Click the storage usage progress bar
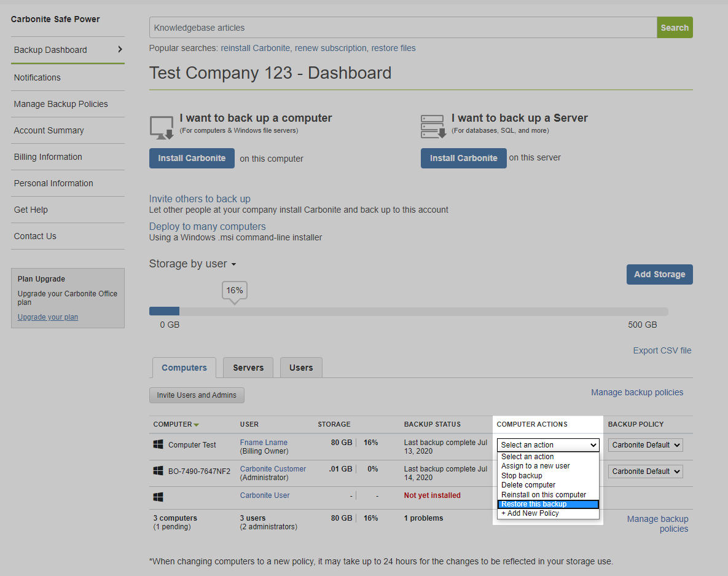 (x=409, y=312)
